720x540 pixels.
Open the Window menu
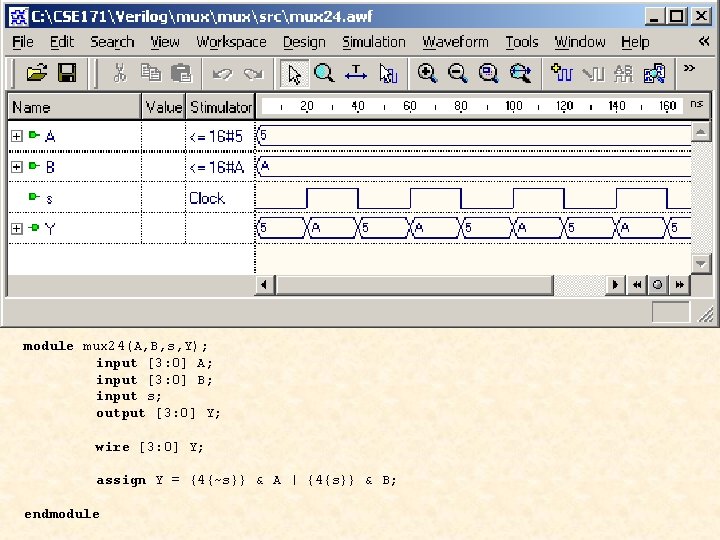click(x=580, y=42)
